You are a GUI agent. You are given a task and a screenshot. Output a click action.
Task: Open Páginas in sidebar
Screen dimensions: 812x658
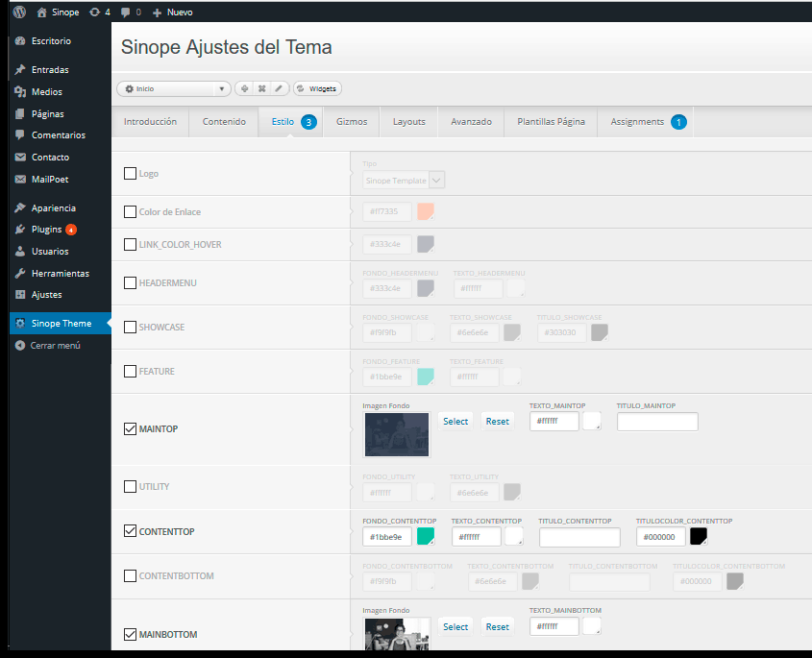[x=48, y=114]
